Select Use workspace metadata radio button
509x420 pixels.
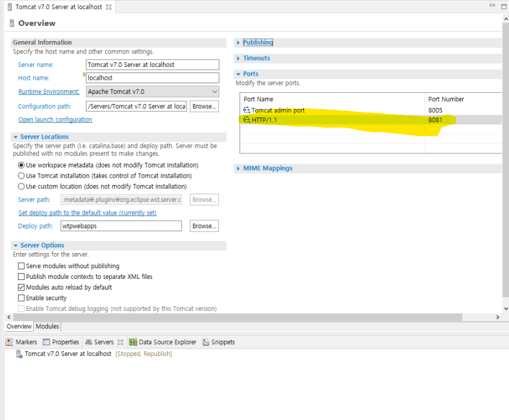click(x=21, y=165)
